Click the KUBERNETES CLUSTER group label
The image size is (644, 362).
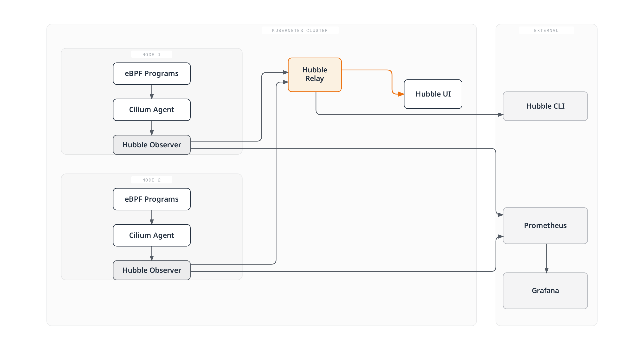300,30
